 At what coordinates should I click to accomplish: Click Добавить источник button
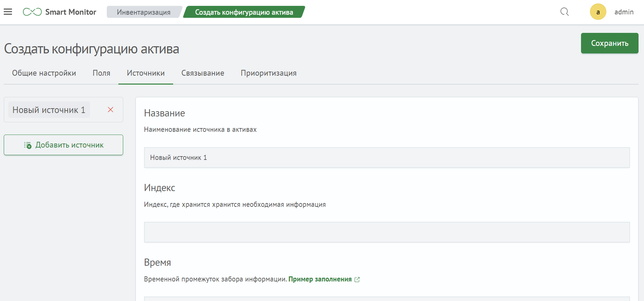63,145
